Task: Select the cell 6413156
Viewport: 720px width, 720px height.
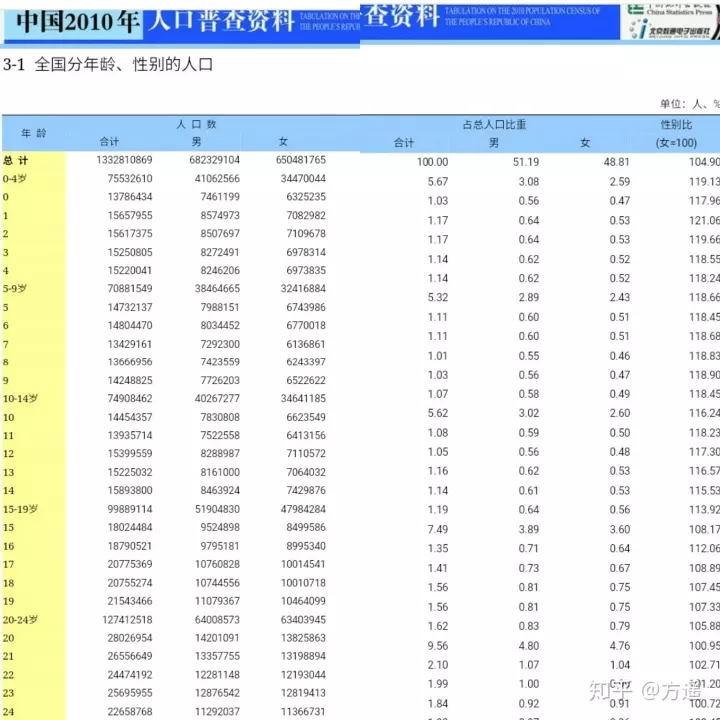Action: (306, 435)
